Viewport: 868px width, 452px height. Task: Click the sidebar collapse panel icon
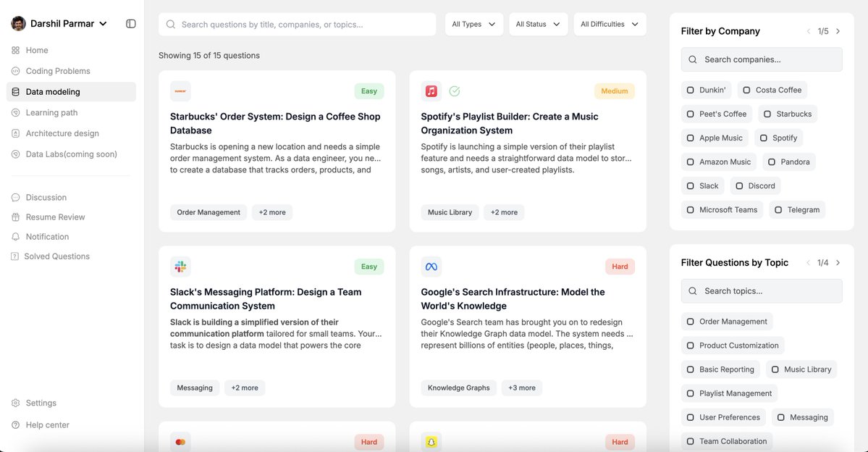coord(130,24)
